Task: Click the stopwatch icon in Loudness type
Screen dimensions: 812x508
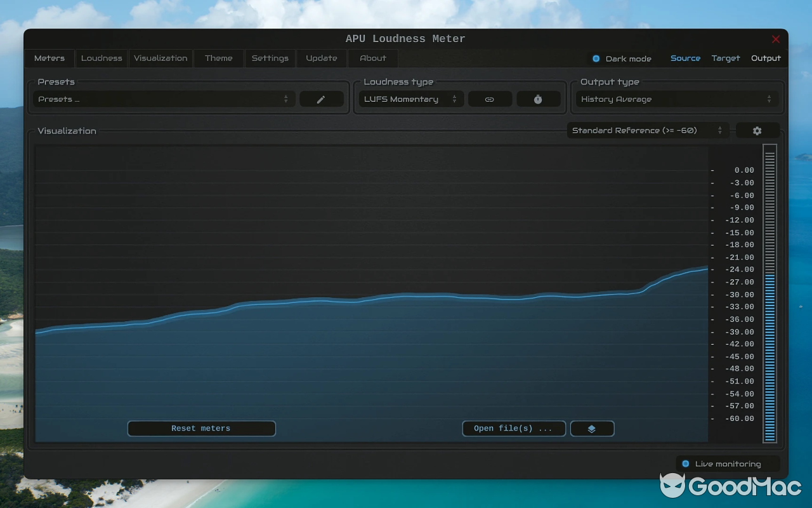Action: pos(538,98)
